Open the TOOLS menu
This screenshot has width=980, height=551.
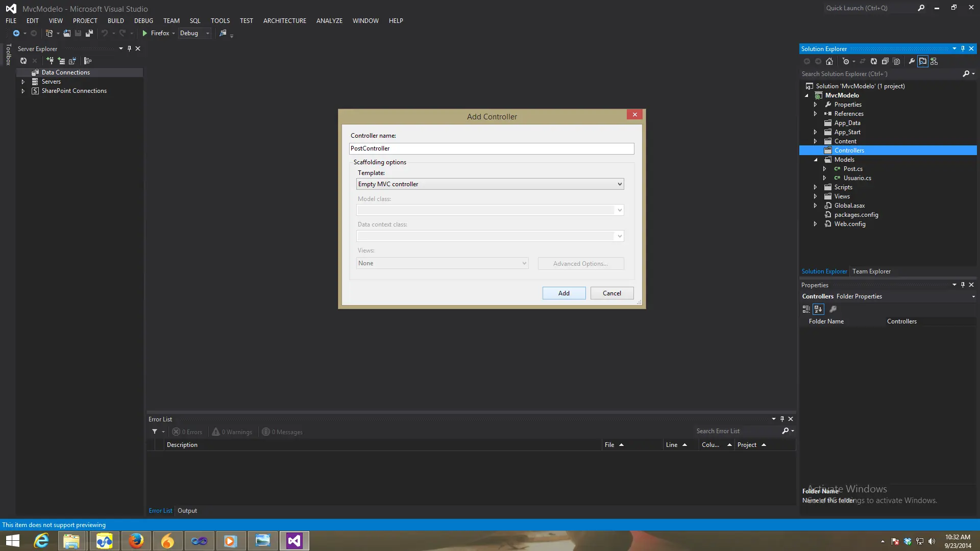(220, 21)
